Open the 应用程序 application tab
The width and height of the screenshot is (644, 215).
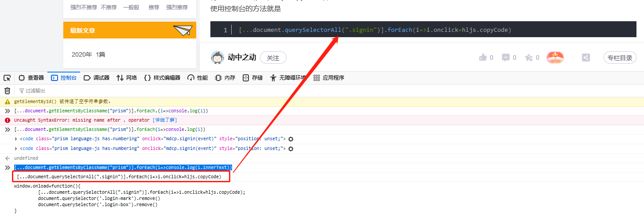pyautogui.click(x=329, y=78)
